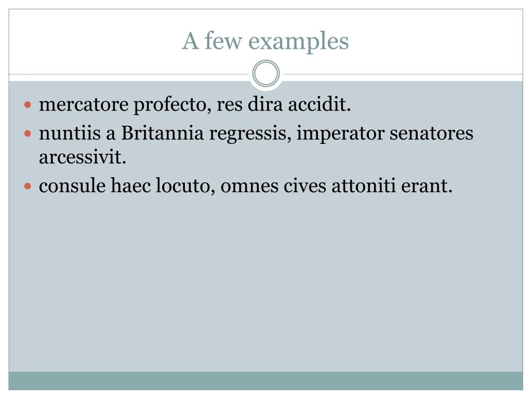Click the word 'profecto' in first bullet

(x=170, y=105)
